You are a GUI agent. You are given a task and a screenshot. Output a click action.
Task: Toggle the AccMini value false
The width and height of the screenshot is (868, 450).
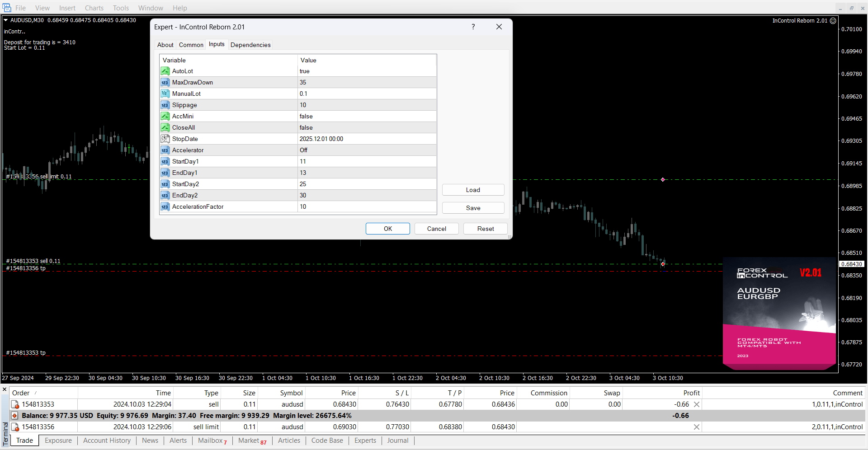tap(366, 117)
